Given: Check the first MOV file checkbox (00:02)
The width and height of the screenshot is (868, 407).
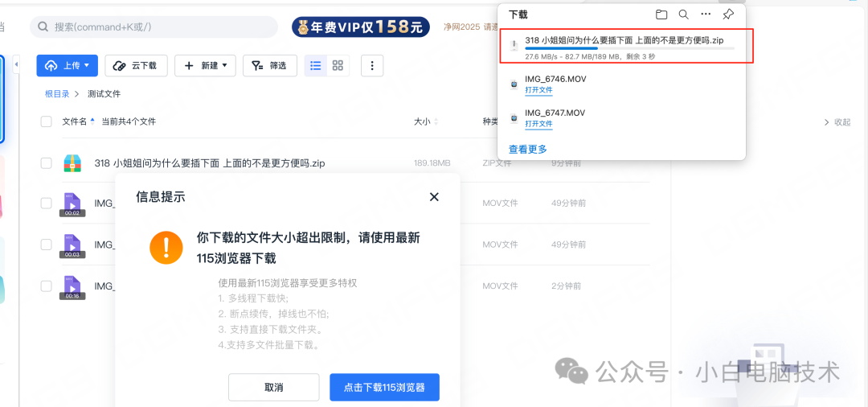Looking at the screenshot, I should pyautogui.click(x=47, y=203).
